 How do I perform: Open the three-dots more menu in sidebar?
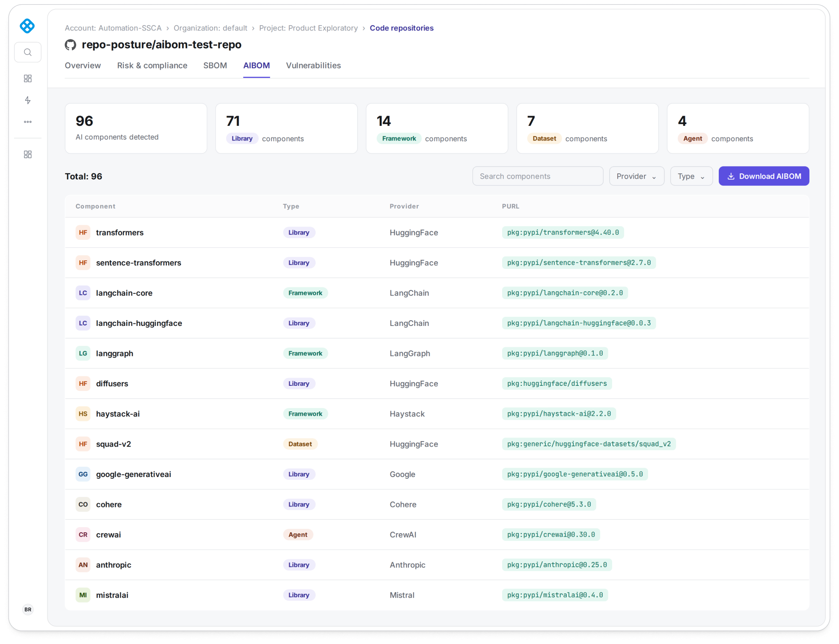pos(28,122)
